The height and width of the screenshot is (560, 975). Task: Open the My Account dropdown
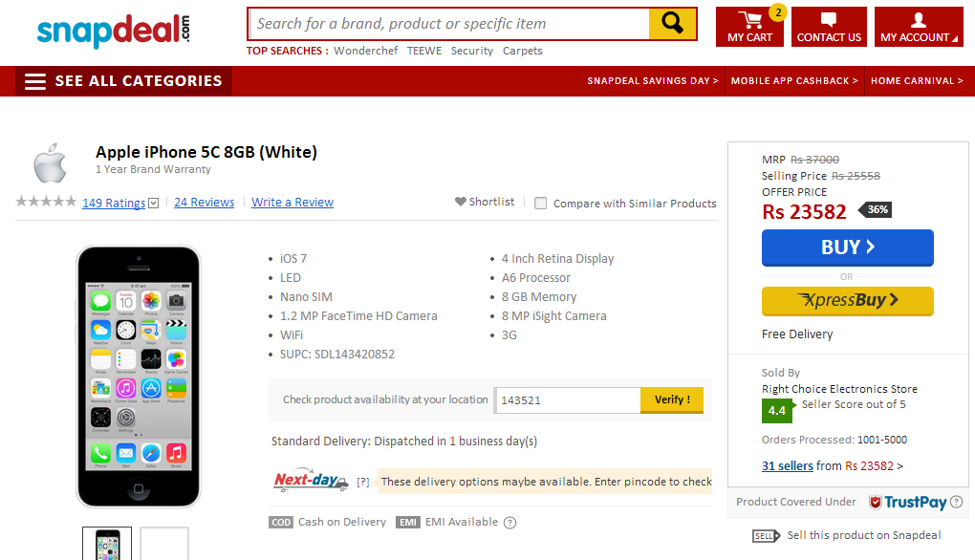point(919,27)
